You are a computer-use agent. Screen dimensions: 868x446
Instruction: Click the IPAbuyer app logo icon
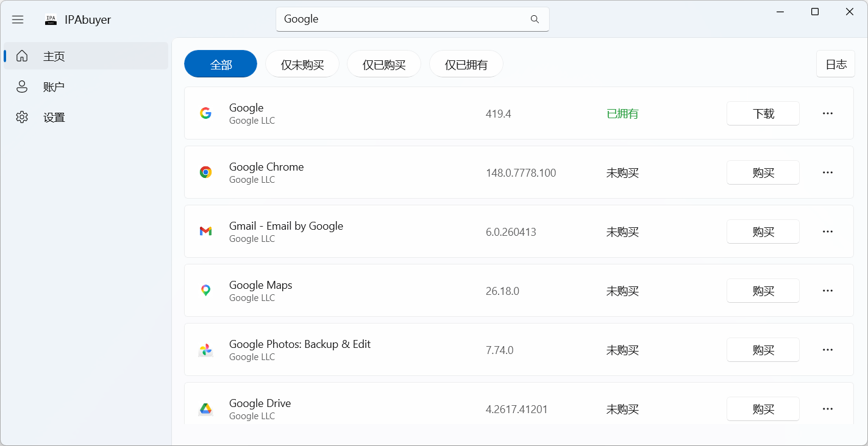click(x=51, y=19)
